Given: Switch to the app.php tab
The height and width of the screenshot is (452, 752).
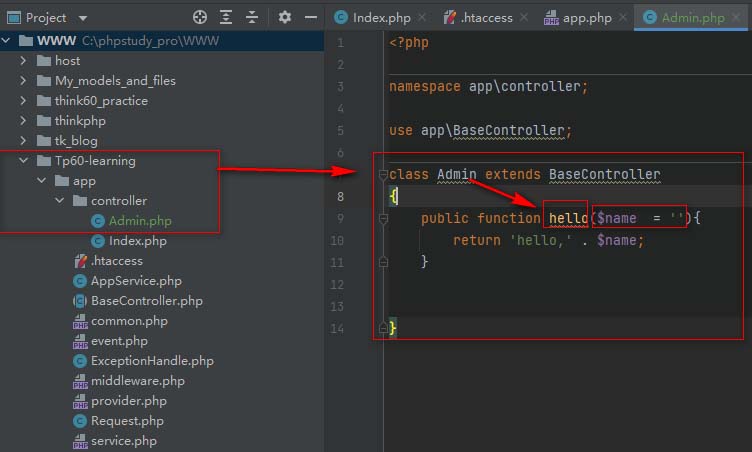Looking at the screenshot, I should pos(582,18).
